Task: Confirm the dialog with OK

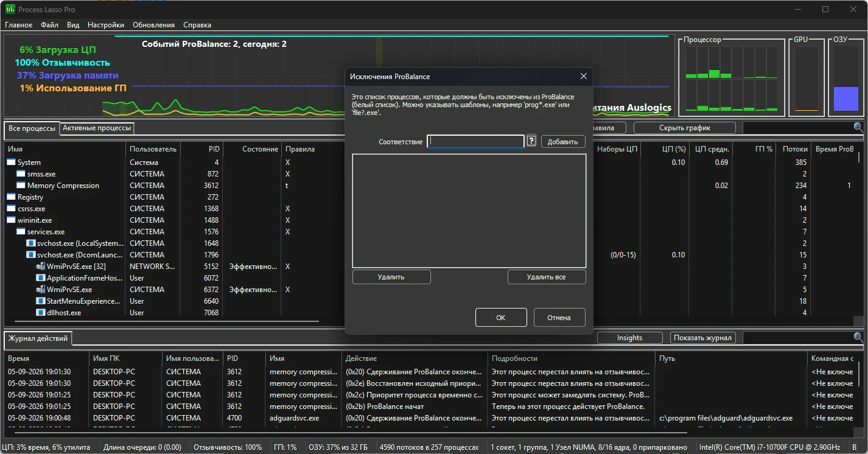Action: coord(501,318)
